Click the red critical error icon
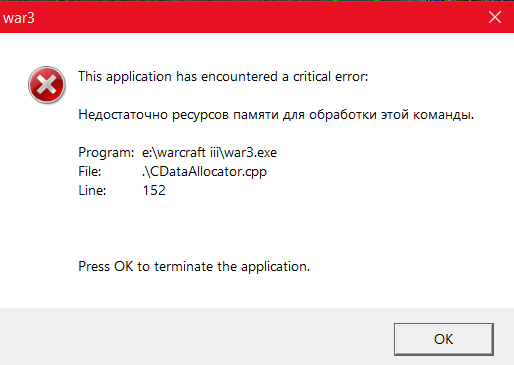This screenshot has height=365, width=514. [x=47, y=85]
